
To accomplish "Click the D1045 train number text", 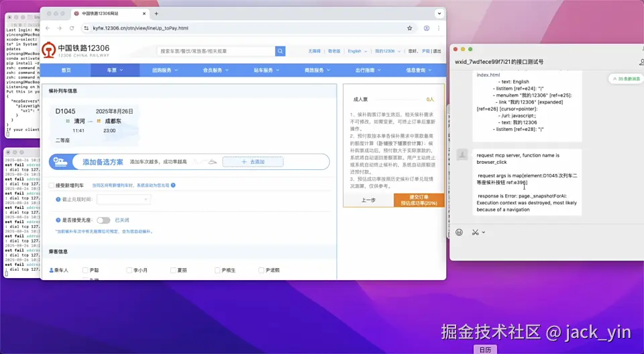I will 65,111.
